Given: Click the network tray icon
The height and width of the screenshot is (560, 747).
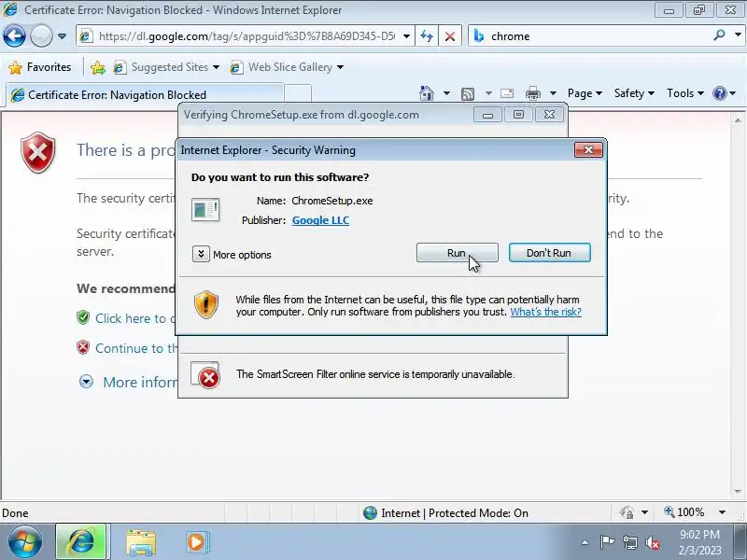Looking at the screenshot, I should coord(629,542).
